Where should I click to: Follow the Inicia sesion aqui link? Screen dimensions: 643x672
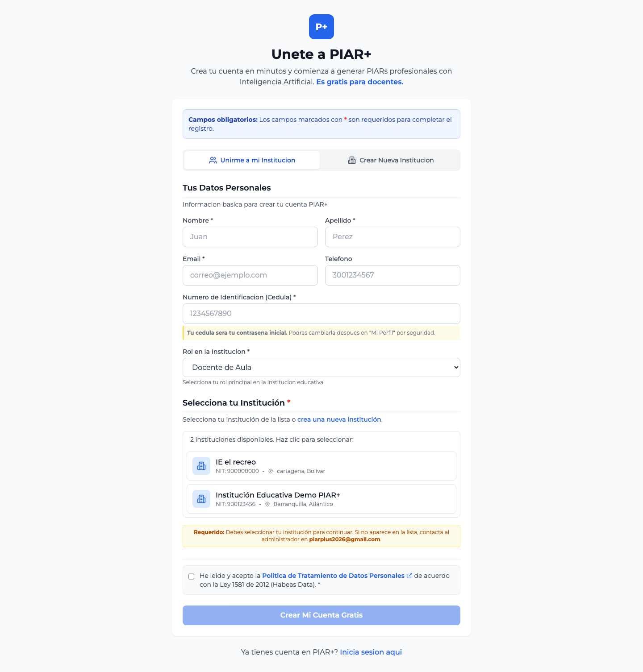click(371, 652)
